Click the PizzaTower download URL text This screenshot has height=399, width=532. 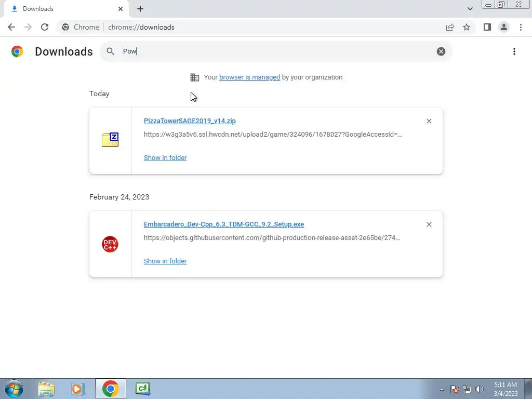[273, 135]
